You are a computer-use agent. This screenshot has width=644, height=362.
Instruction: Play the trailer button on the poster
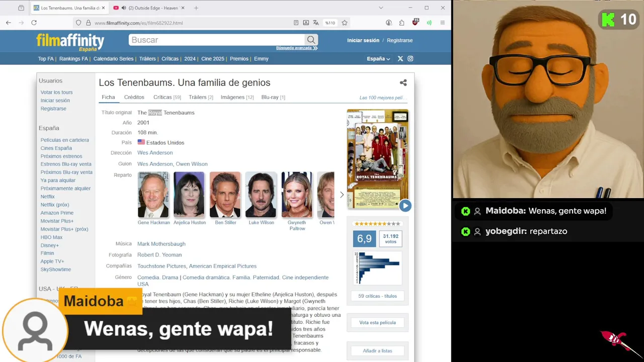coord(405,205)
